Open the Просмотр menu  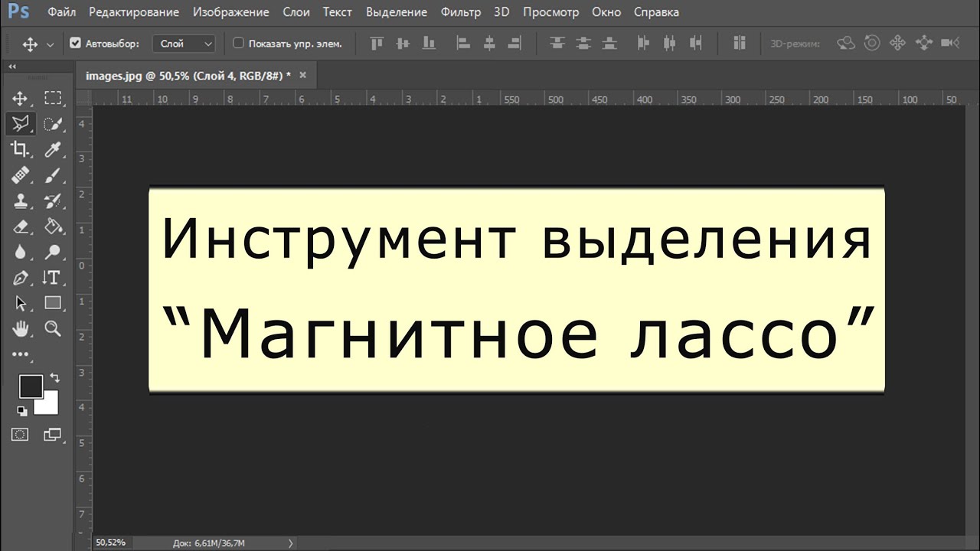pyautogui.click(x=551, y=12)
